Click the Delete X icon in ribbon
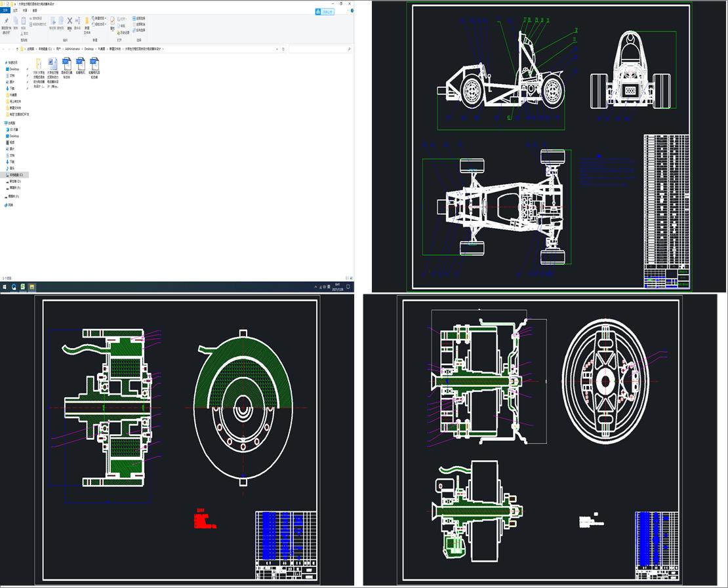 [x=70, y=23]
